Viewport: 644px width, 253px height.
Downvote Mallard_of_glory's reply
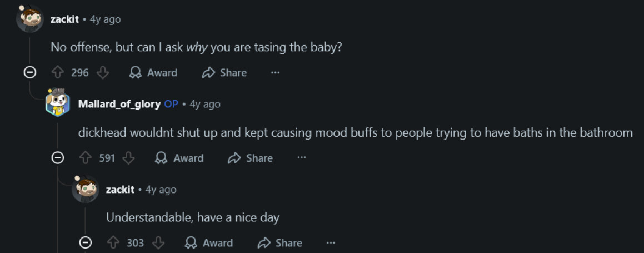(x=129, y=158)
